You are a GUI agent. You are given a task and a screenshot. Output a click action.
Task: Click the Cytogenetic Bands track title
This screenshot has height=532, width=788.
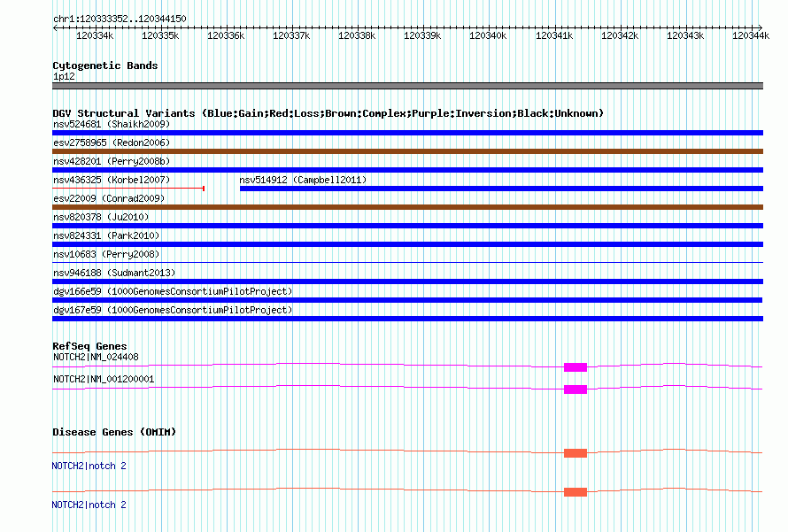tap(105, 66)
